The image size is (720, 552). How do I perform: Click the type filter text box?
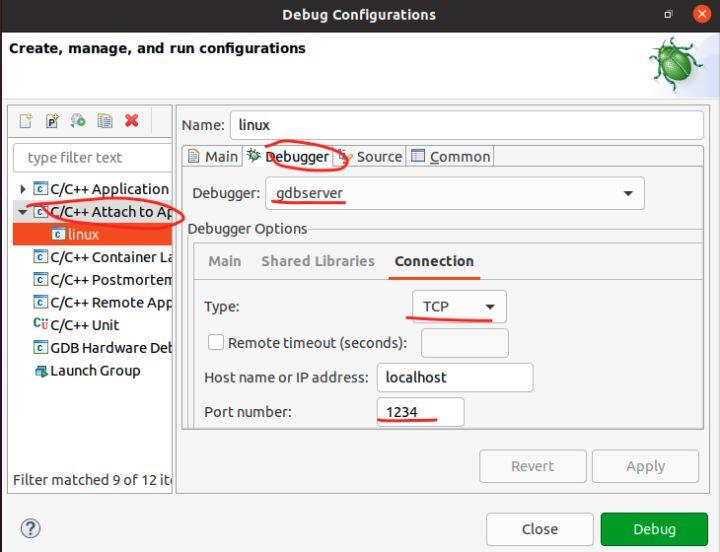[x=92, y=157]
